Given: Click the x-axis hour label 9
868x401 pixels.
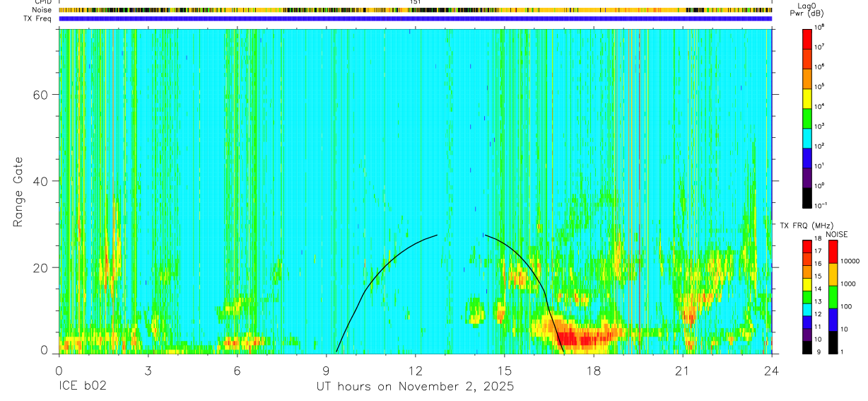Looking at the screenshot, I should coord(326,371).
